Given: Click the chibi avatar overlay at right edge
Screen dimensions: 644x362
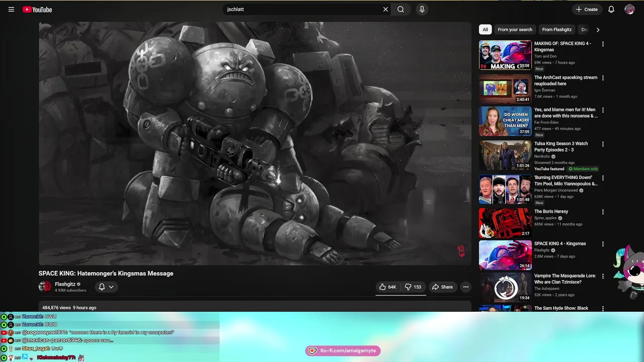Looking at the screenshot, I should click(629, 273).
